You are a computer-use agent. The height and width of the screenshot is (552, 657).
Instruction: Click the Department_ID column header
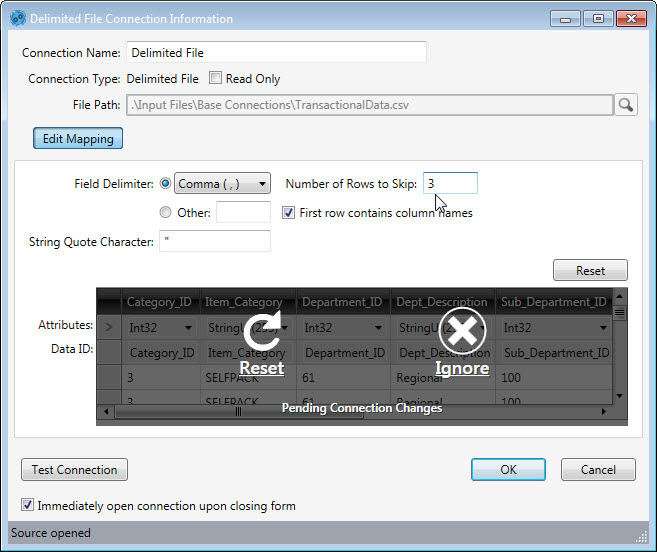pos(342,302)
